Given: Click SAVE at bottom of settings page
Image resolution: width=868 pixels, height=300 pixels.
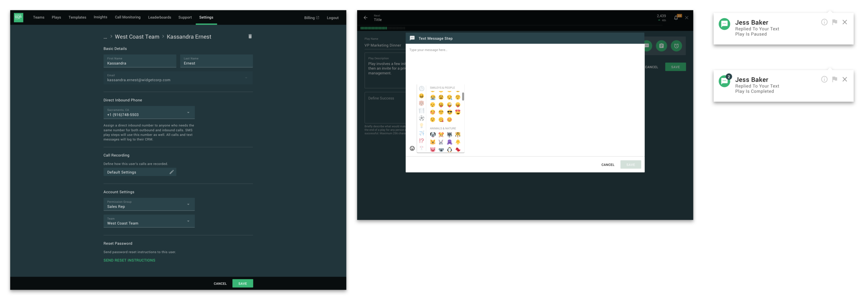Looking at the screenshot, I should 243,284.
